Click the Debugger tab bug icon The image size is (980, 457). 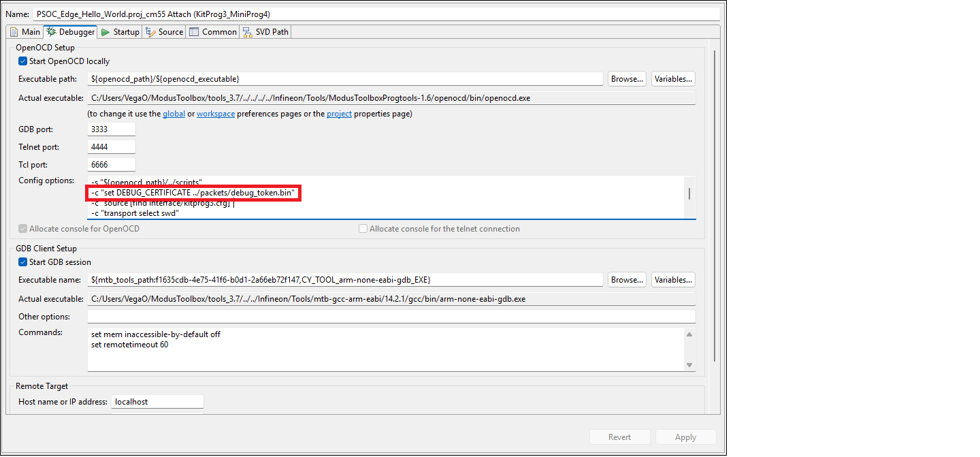click(x=51, y=32)
